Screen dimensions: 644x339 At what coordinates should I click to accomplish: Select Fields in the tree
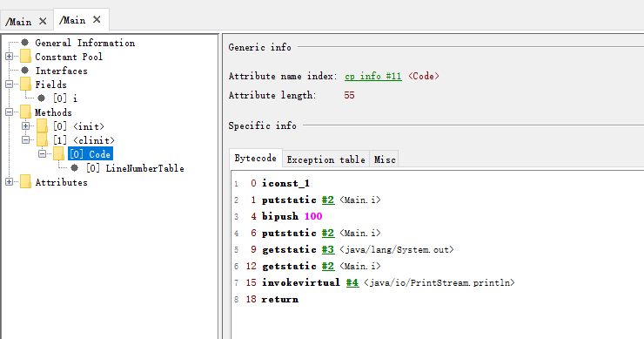(51, 85)
